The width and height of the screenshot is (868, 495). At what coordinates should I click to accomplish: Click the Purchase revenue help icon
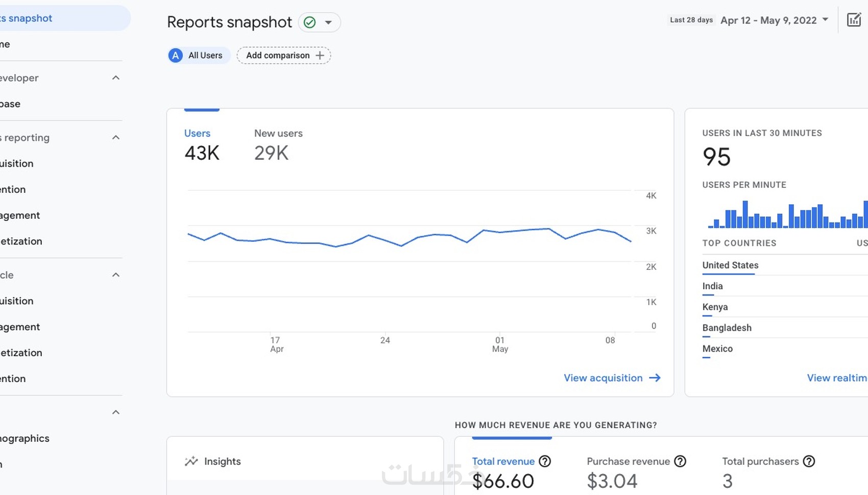coord(680,461)
